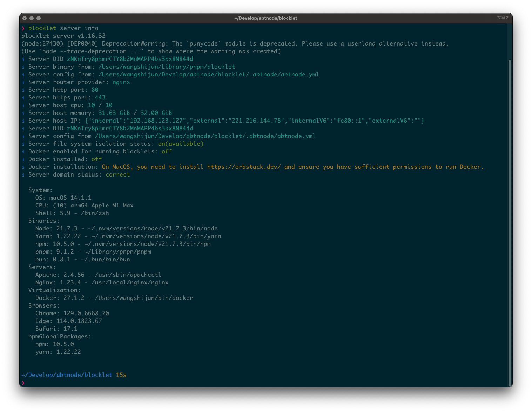
Task: Minimize the terminal window
Action: click(x=32, y=18)
